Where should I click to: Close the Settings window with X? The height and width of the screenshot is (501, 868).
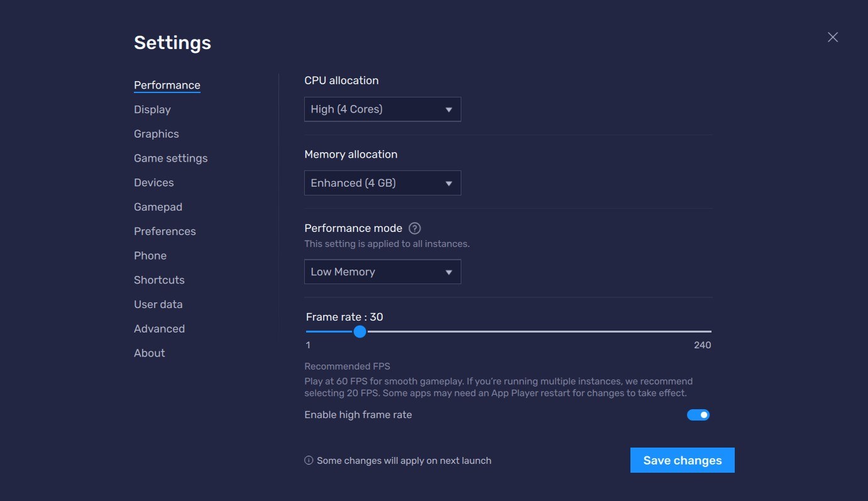click(833, 37)
